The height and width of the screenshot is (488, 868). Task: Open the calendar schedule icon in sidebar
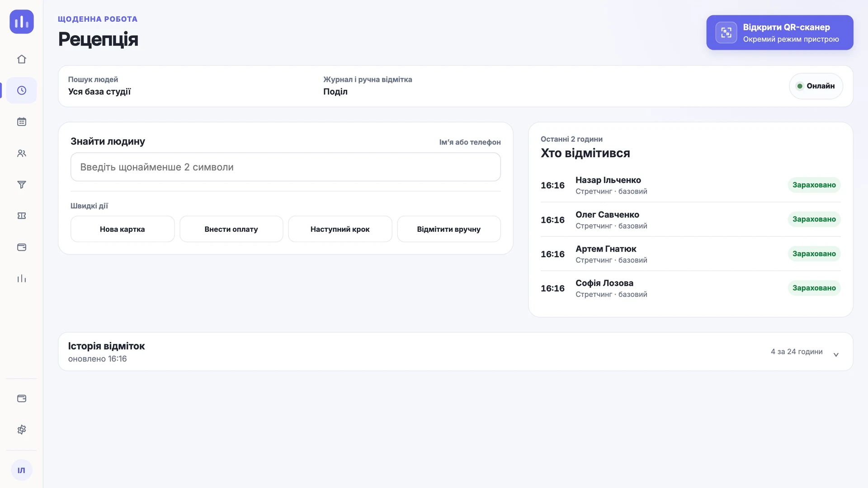point(22,122)
